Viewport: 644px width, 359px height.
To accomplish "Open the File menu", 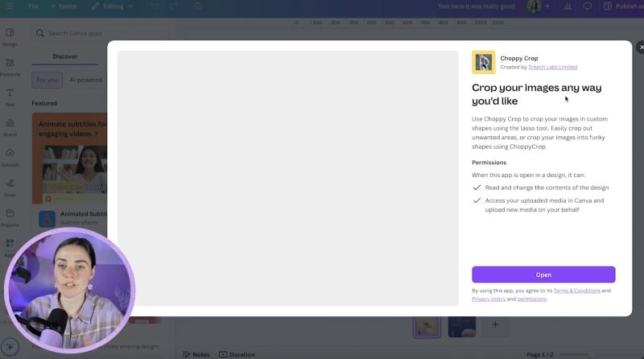I will (x=33, y=6).
